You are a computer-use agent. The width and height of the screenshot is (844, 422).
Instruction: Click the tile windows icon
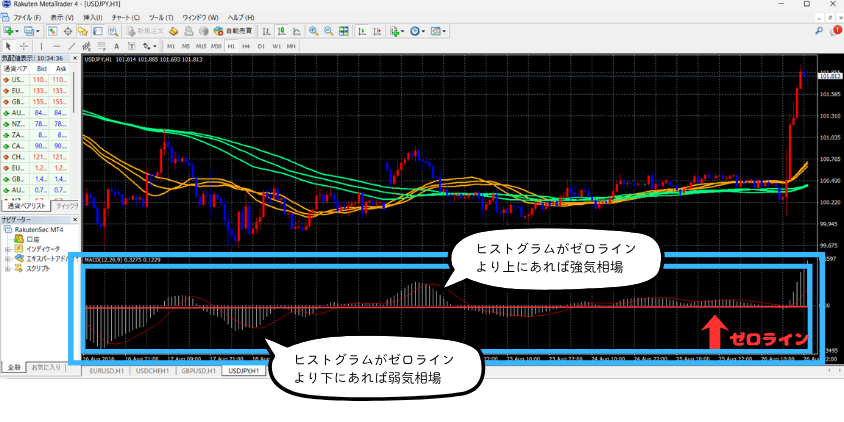[342, 31]
